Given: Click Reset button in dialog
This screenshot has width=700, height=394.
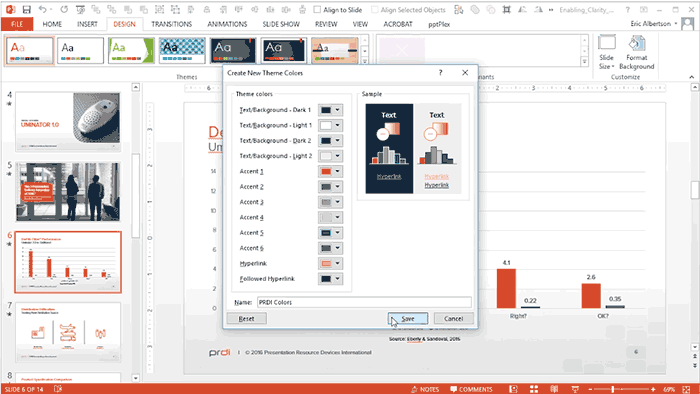Looking at the screenshot, I should click(x=246, y=319).
